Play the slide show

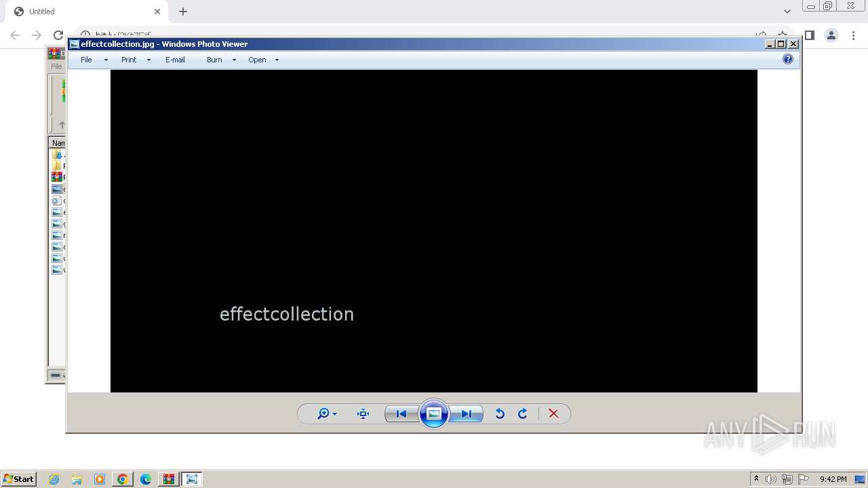coord(434,413)
